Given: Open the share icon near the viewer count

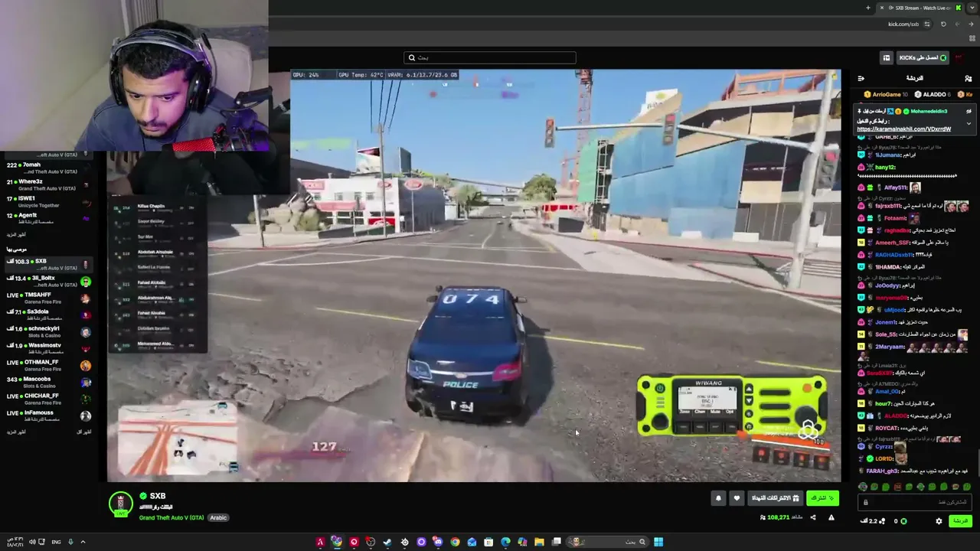Looking at the screenshot, I should point(813,517).
